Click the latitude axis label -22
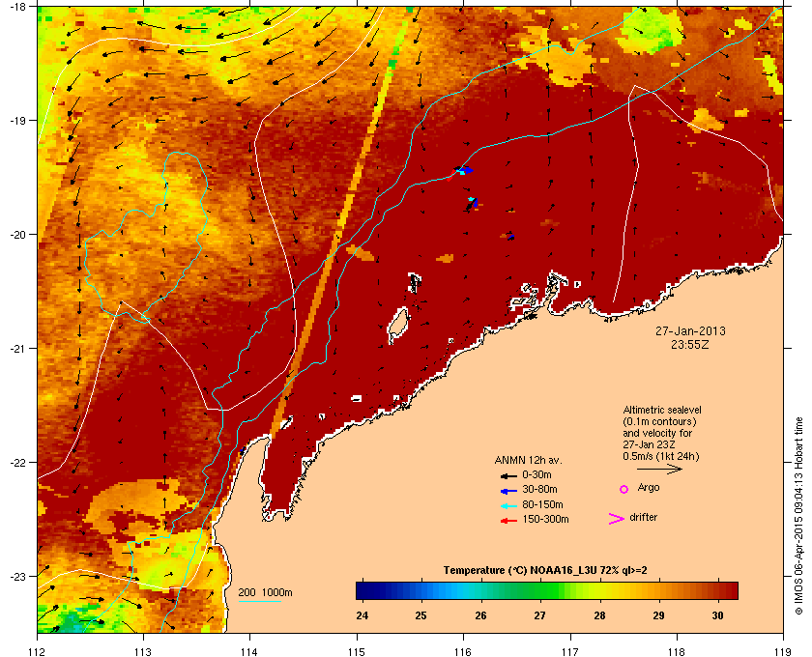The image size is (812, 657). [x=16, y=463]
